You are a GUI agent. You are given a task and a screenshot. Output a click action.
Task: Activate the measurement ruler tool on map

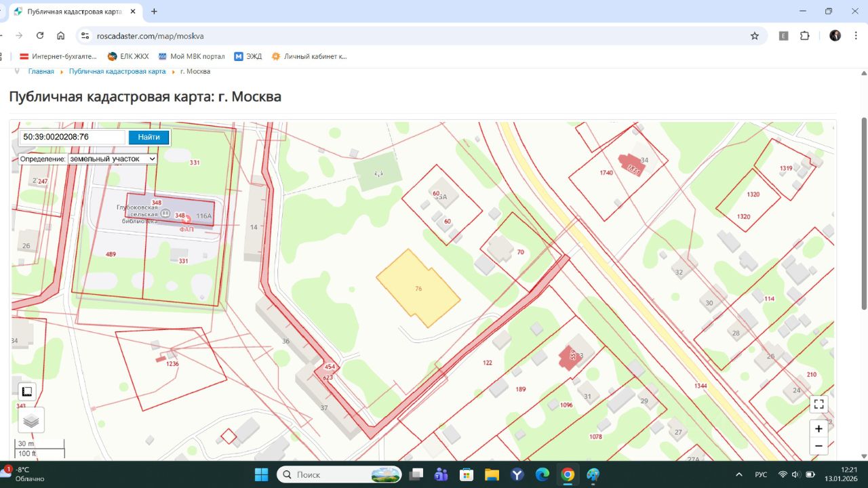pyautogui.click(x=27, y=392)
